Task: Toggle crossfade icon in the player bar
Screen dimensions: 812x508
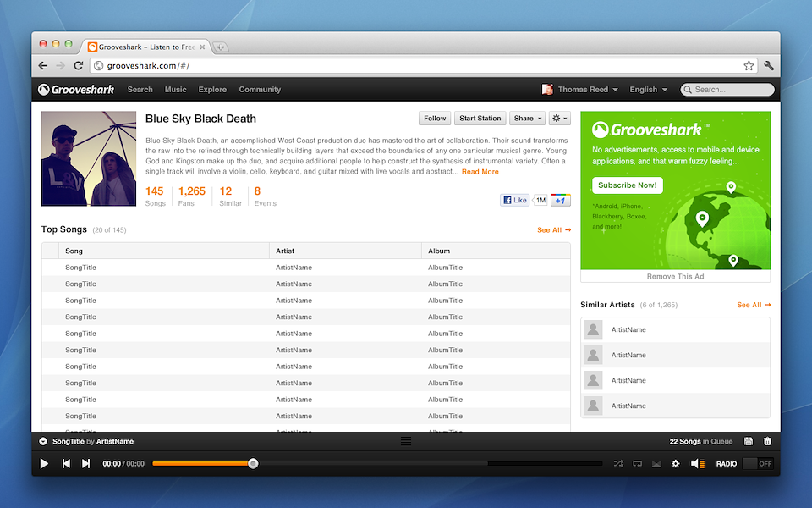Action: pos(656,464)
